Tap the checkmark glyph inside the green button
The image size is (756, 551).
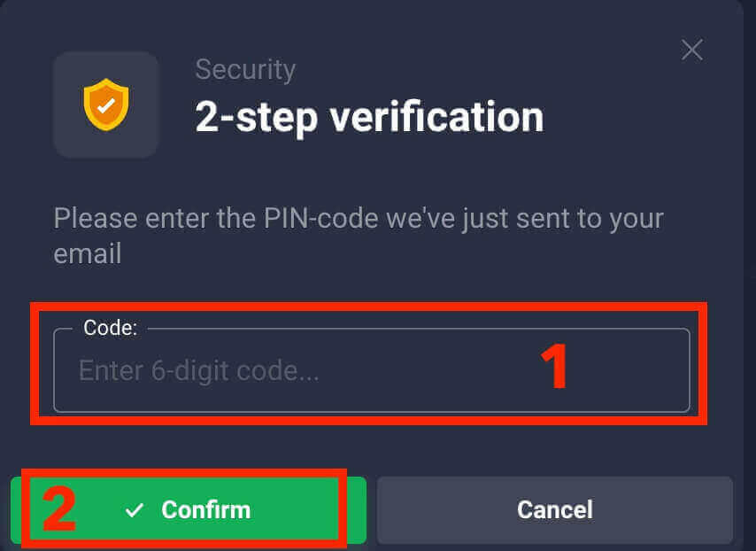133,509
